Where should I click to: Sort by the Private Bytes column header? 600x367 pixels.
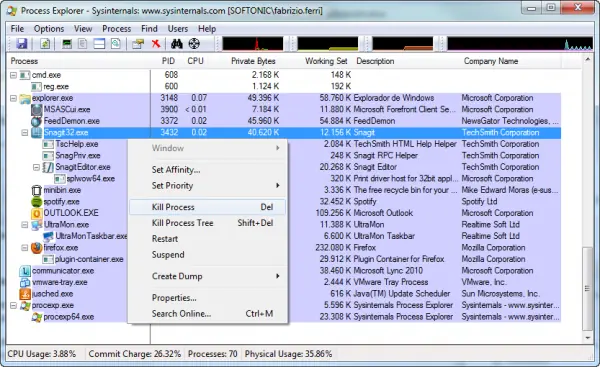point(253,61)
